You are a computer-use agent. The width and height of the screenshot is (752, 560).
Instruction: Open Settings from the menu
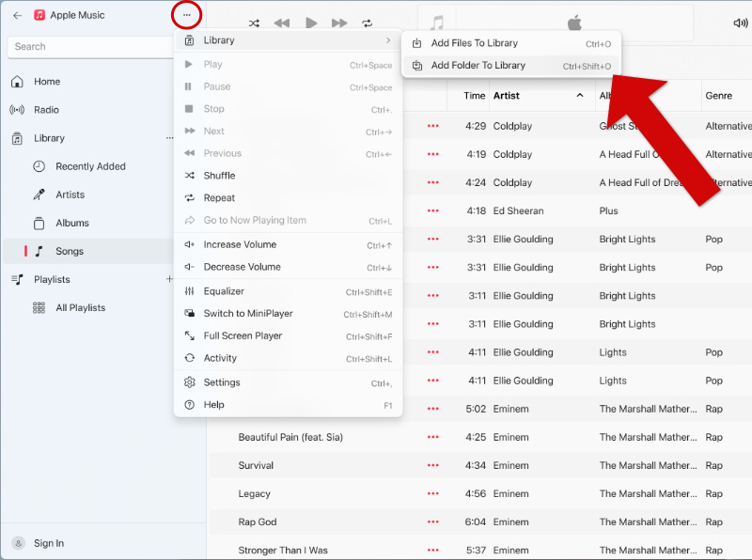pos(288,382)
